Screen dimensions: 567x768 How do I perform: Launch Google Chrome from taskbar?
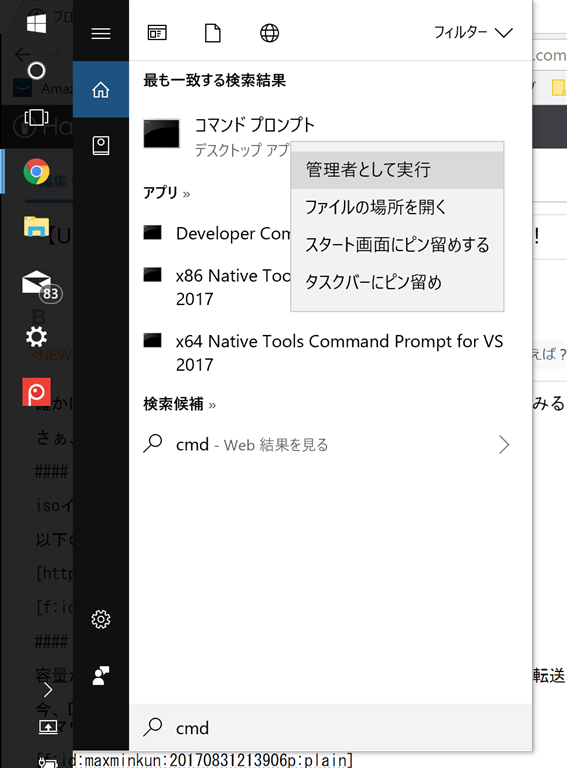(x=36, y=171)
